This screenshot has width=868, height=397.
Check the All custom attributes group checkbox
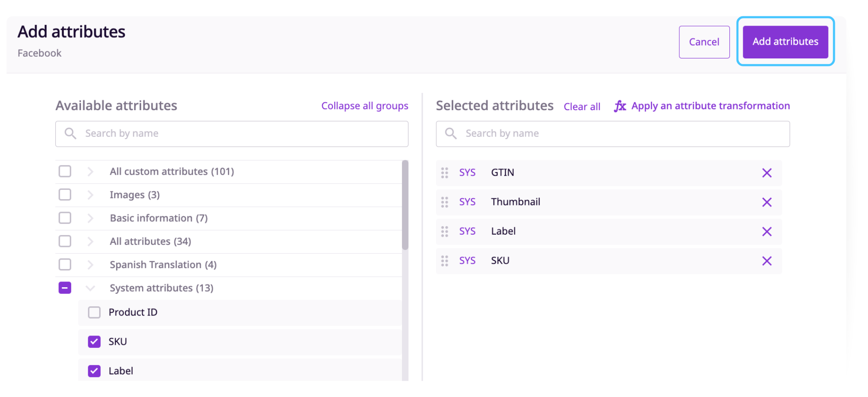(x=65, y=171)
